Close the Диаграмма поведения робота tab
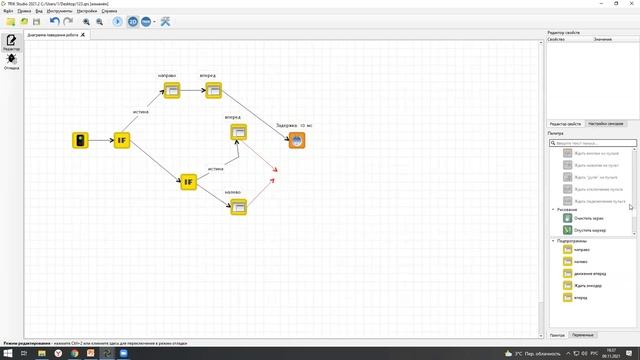The height and width of the screenshot is (360, 640). pos(83,35)
